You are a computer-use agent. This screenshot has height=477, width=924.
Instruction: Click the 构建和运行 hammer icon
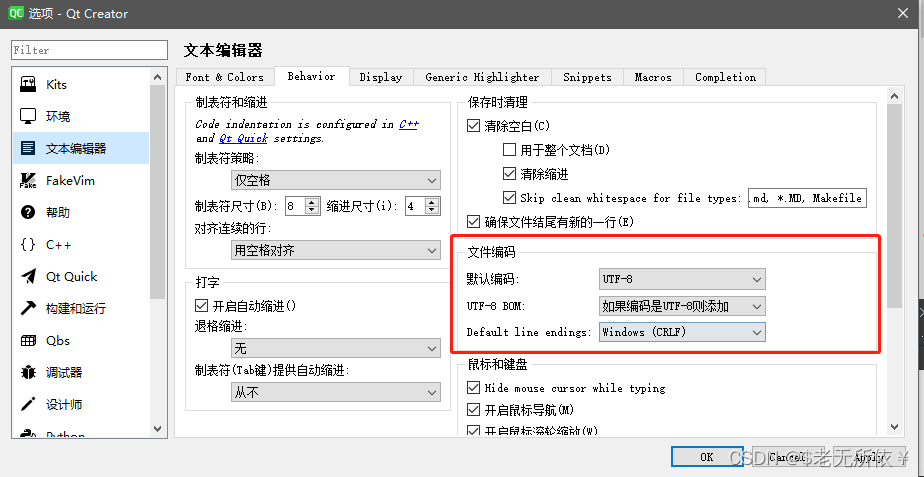click(x=28, y=308)
